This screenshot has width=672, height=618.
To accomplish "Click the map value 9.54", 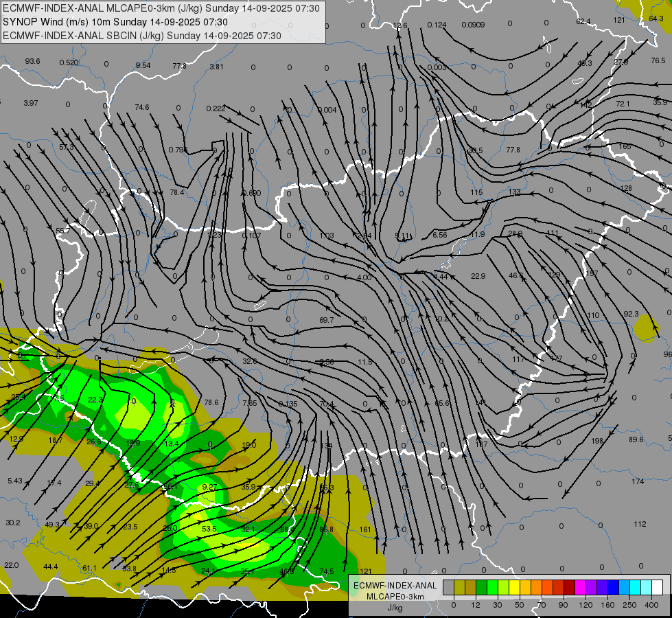I will click(x=143, y=65).
